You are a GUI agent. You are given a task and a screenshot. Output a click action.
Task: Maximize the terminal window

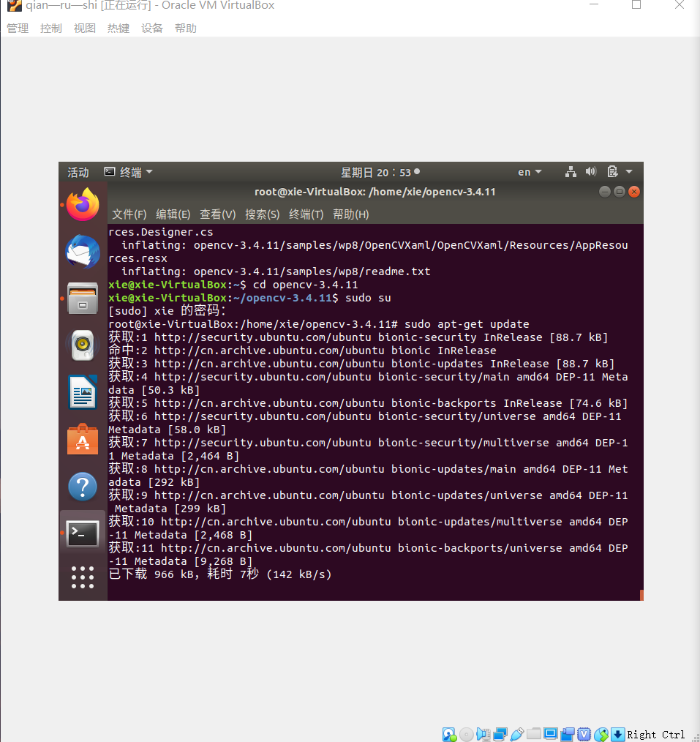[x=619, y=192]
